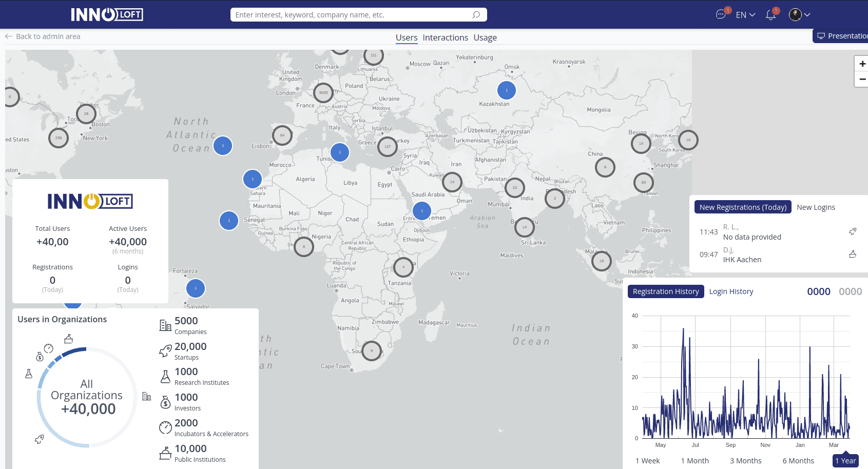This screenshot has width=868, height=469.
Task: Click the search magnifier icon
Action: 476,15
